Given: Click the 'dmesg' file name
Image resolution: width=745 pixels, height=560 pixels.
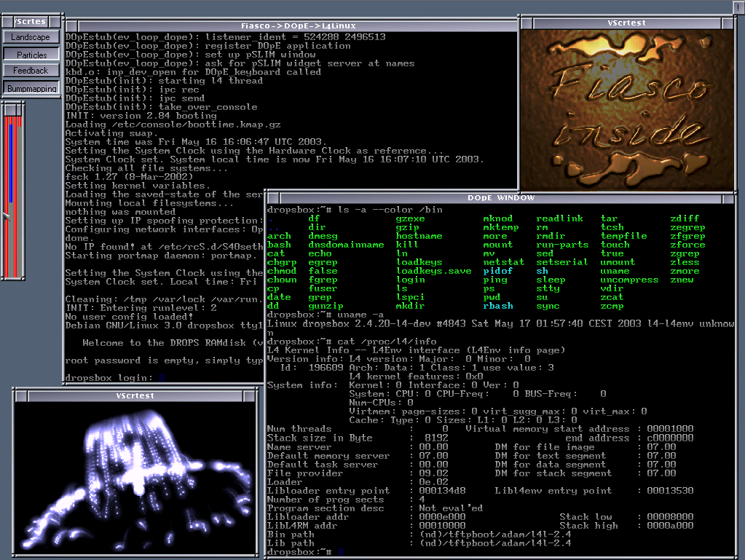Looking at the screenshot, I should (323, 236).
